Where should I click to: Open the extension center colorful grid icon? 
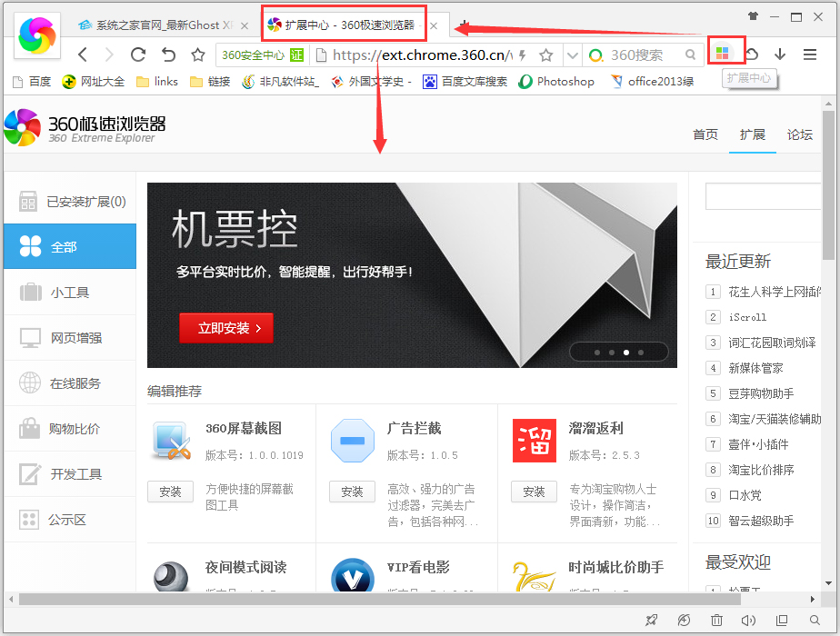point(722,53)
